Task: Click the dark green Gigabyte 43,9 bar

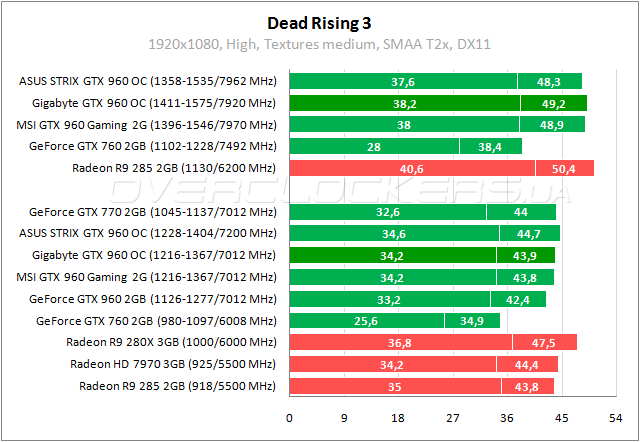Action: tap(525, 255)
